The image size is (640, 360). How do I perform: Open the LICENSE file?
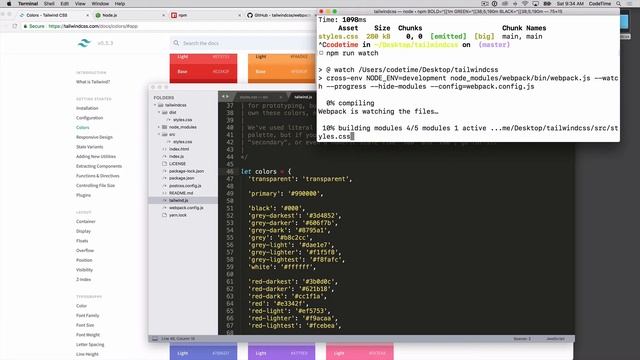[x=177, y=164]
